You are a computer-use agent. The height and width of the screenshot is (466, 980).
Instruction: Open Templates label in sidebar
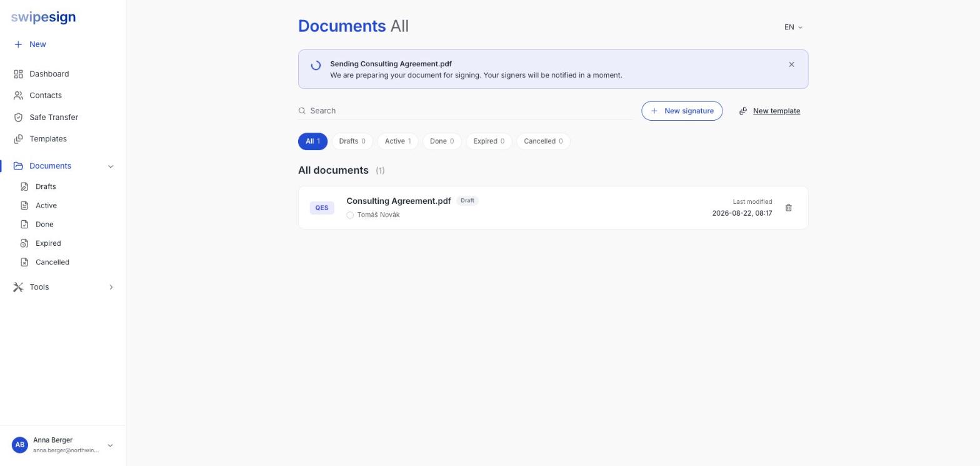[x=48, y=139]
